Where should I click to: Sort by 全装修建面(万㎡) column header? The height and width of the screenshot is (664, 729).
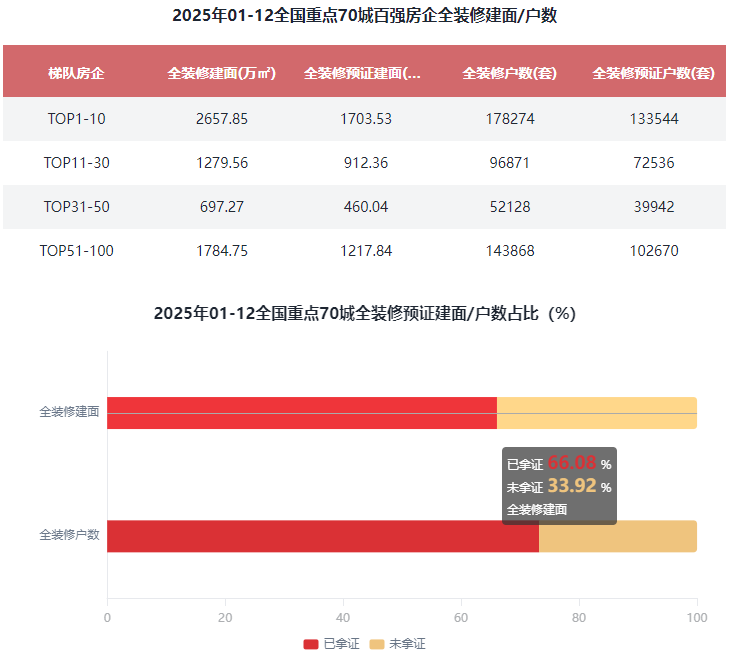[221, 73]
